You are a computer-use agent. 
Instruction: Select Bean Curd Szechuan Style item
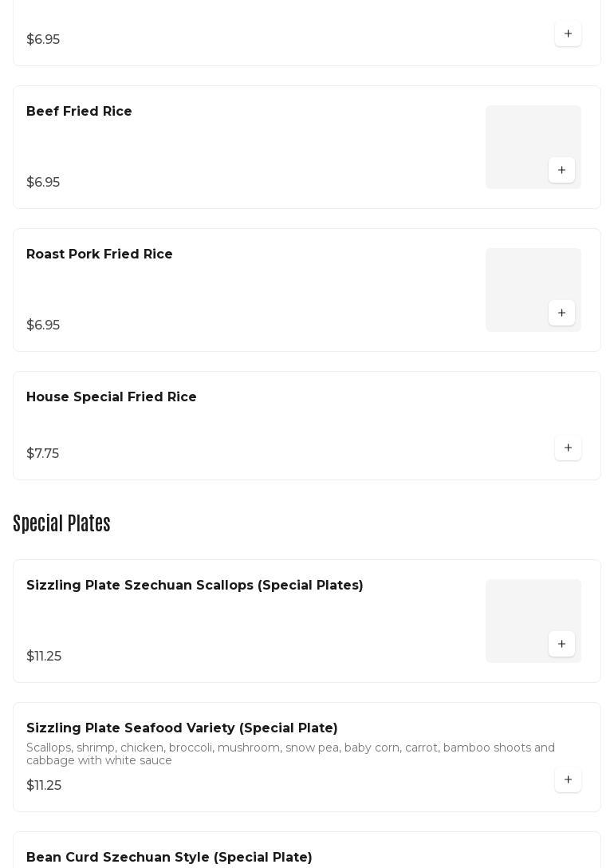pyautogui.click(x=169, y=858)
